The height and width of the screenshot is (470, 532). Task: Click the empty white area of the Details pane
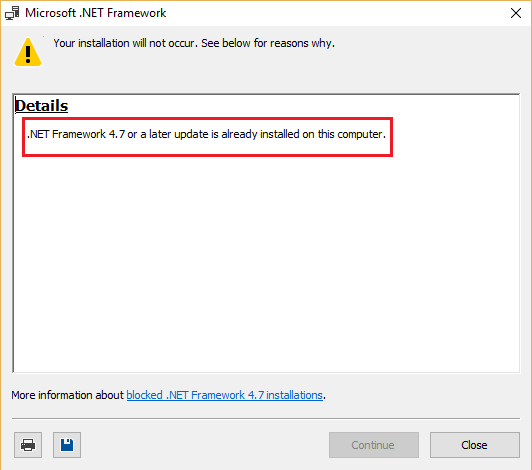[266, 265]
